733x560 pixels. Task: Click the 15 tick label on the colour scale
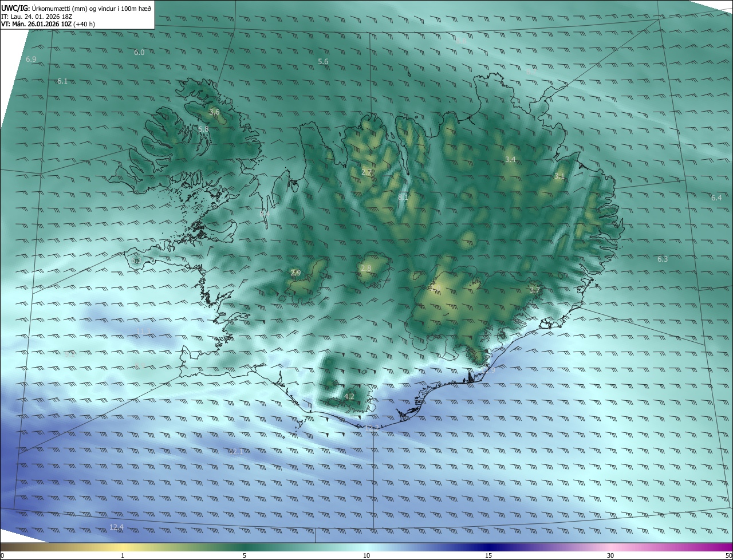coord(488,555)
